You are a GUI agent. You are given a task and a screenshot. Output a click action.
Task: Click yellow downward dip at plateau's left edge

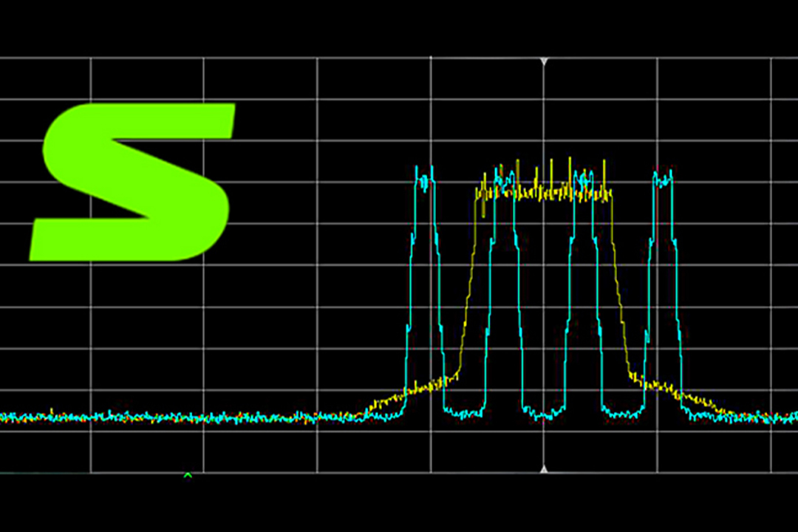coord(483,211)
